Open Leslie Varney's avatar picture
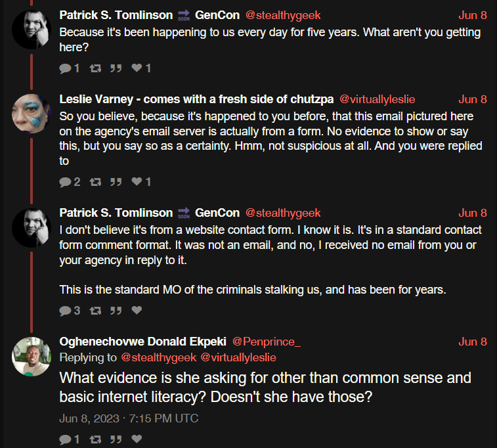 [31, 113]
